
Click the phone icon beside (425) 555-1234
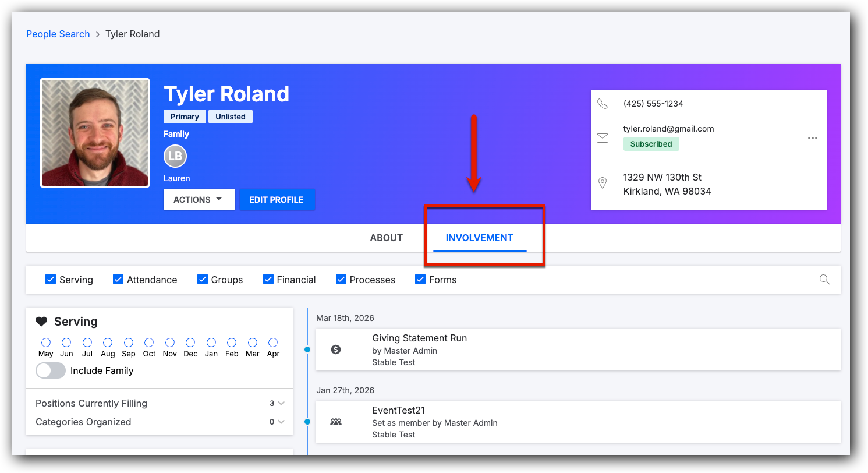coord(603,104)
